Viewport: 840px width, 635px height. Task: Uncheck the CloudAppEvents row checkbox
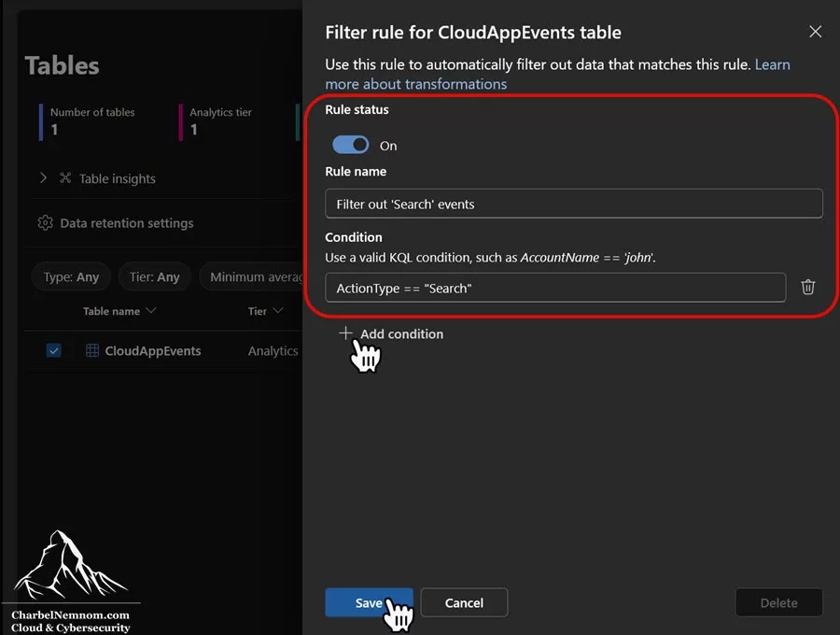point(53,351)
